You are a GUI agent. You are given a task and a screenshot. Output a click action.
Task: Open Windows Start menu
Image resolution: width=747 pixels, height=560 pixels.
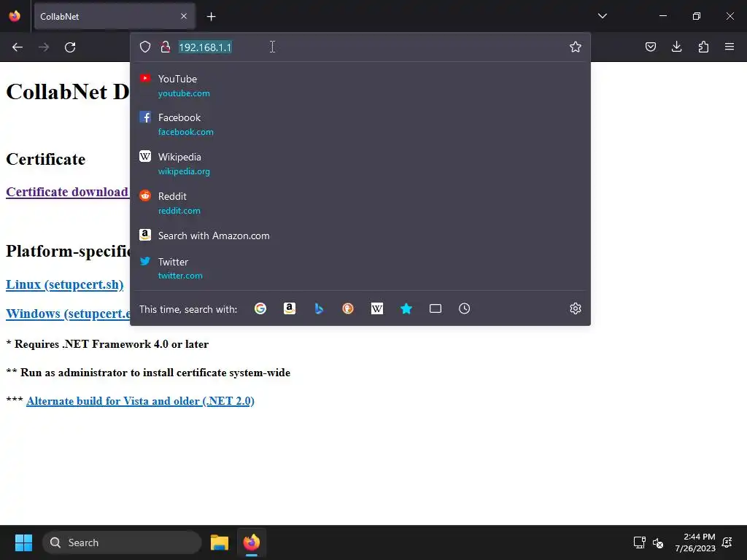(x=23, y=542)
